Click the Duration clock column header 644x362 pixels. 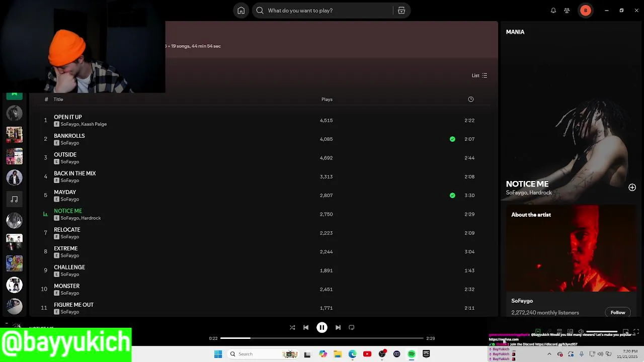pos(471,99)
